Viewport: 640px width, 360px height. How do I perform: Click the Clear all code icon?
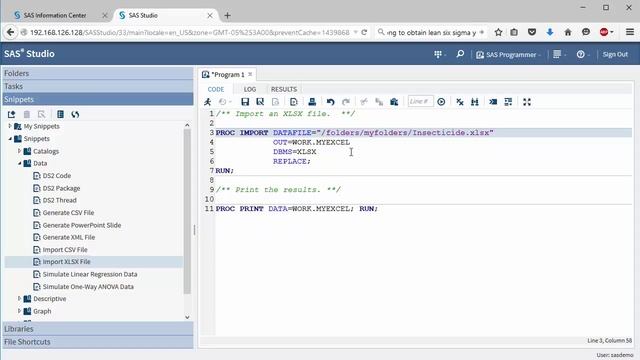tap(460, 102)
